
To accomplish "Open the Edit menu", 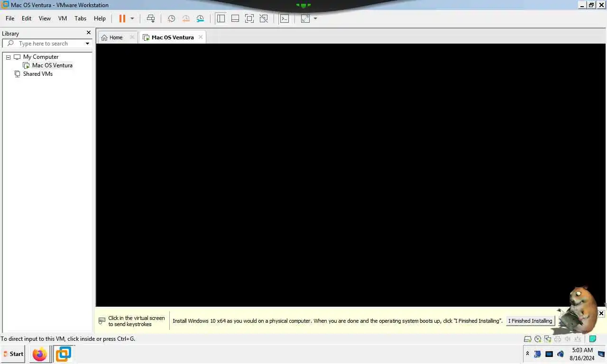I will pyautogui.click(x=27, y=18).
